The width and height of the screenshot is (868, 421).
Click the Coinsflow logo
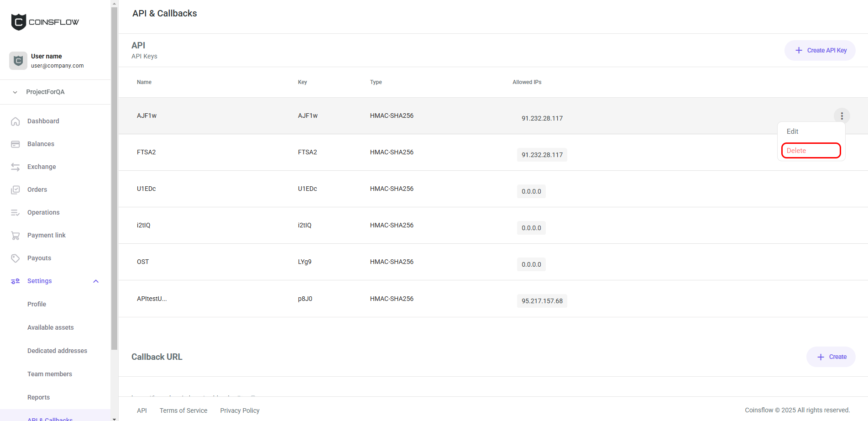[x=45, y=22]
